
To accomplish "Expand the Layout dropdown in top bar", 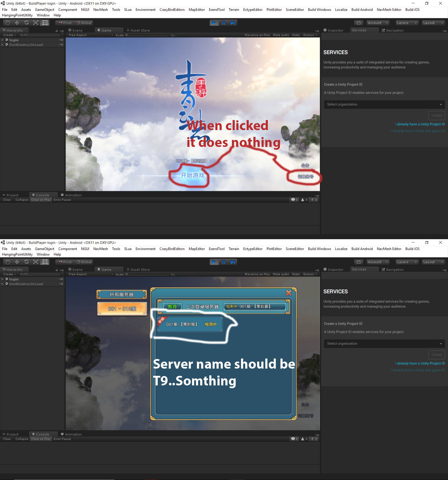I will tap(432, 23).
